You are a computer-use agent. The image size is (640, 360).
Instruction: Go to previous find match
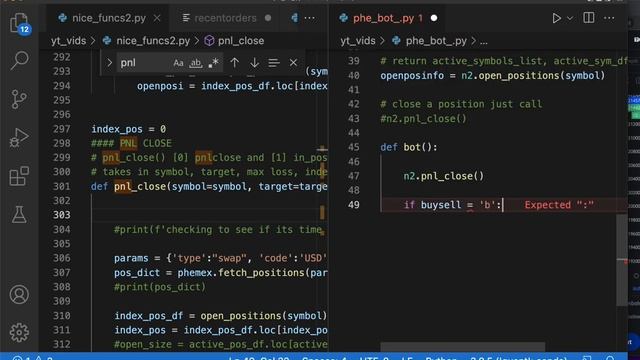235,63
